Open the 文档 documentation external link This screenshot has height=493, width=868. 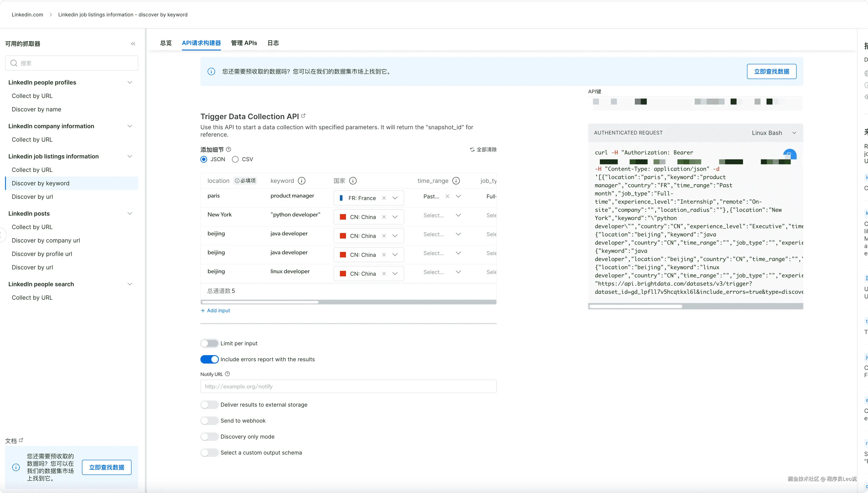[21, 440]
